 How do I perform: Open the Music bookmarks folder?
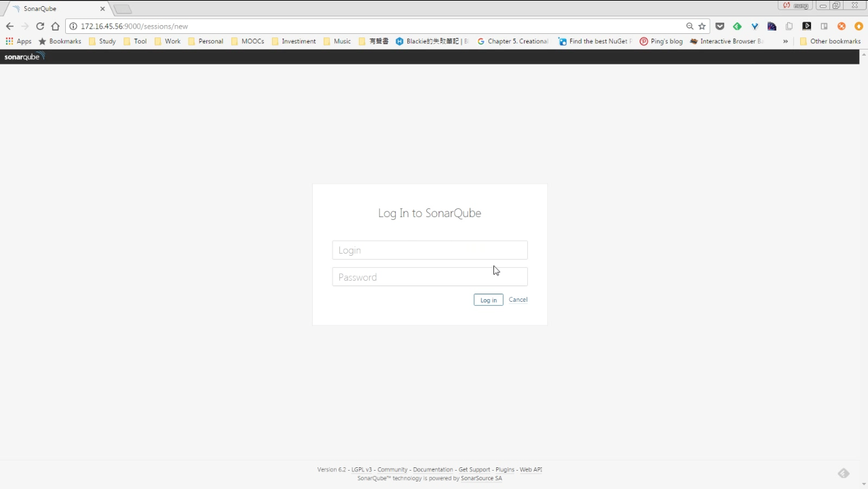pyautogui.click(x=337, y=41)
